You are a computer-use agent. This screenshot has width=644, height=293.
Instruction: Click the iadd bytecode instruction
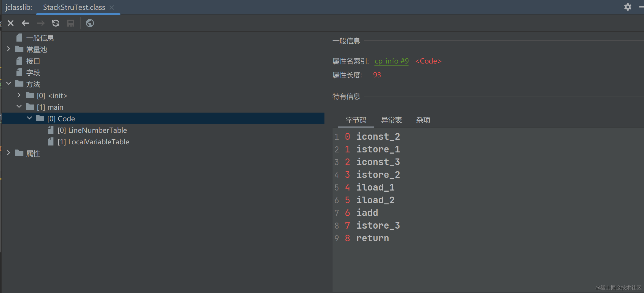[367, 213]
